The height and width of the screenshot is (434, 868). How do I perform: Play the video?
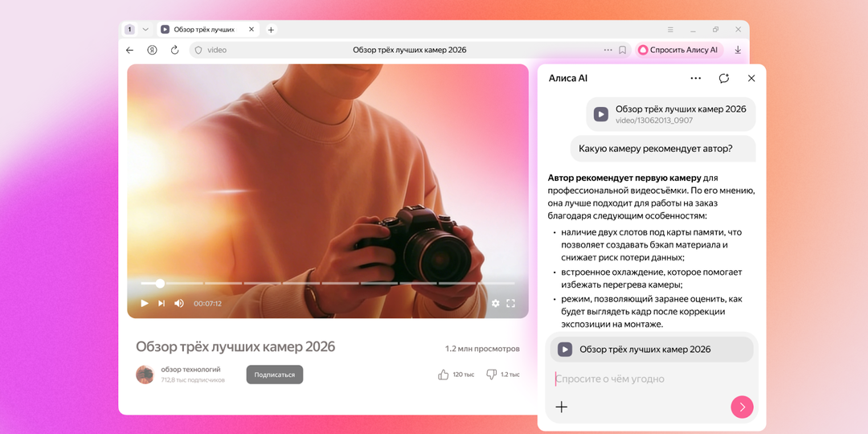[x=145, y=303]
